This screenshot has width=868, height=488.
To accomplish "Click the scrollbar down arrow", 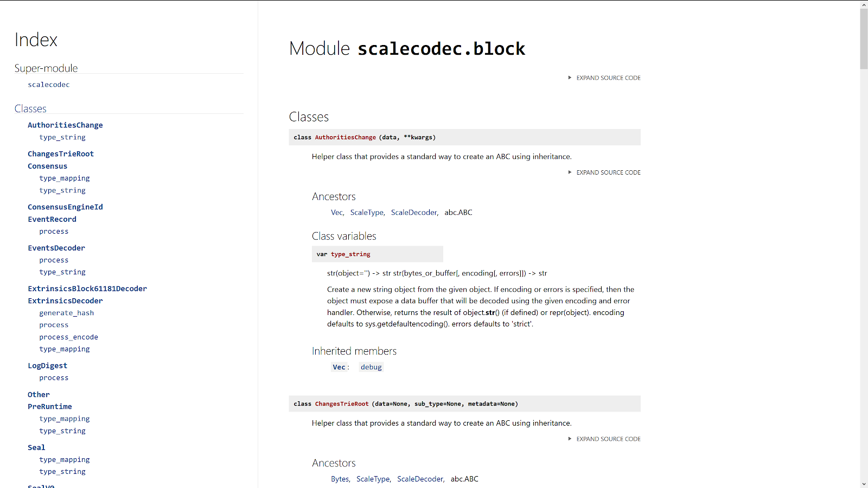I will [864, 484].
